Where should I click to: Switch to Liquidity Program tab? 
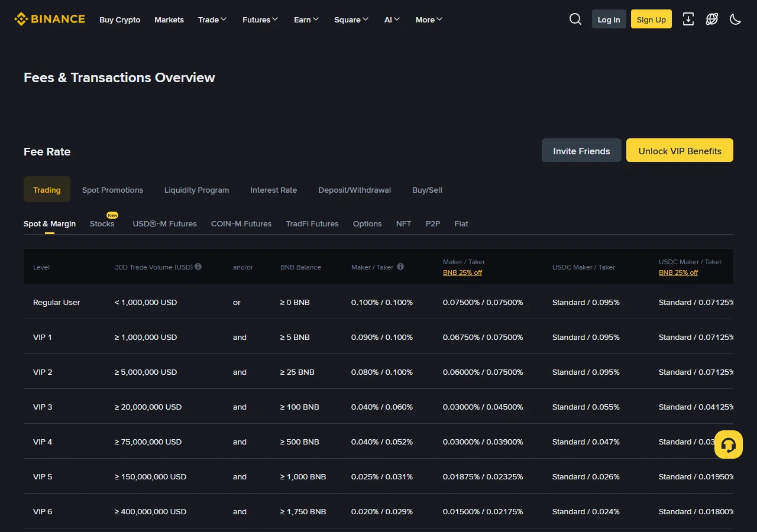196,190
